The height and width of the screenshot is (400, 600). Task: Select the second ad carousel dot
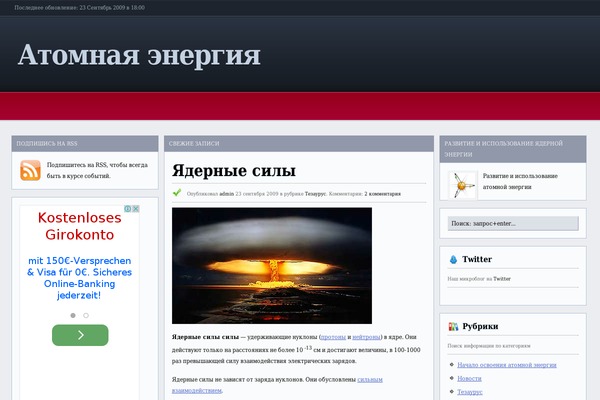(x=86, y=315)
